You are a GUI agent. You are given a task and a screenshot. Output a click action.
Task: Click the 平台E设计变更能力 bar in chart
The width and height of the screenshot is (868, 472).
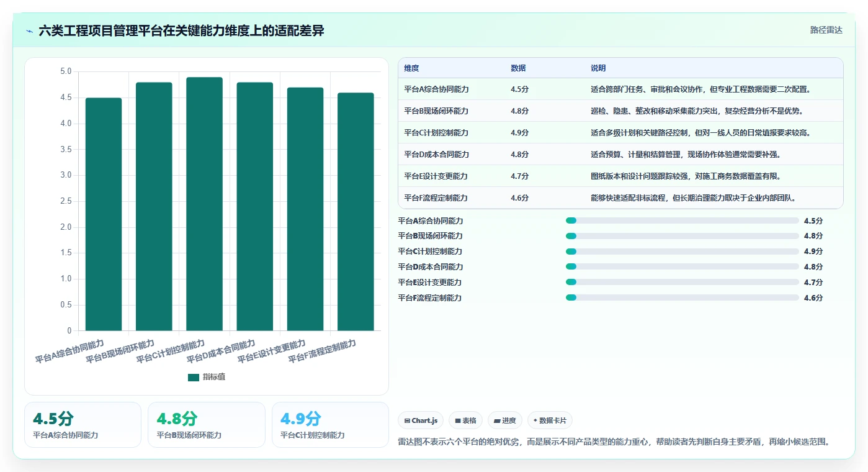click(x=305, y=209)
